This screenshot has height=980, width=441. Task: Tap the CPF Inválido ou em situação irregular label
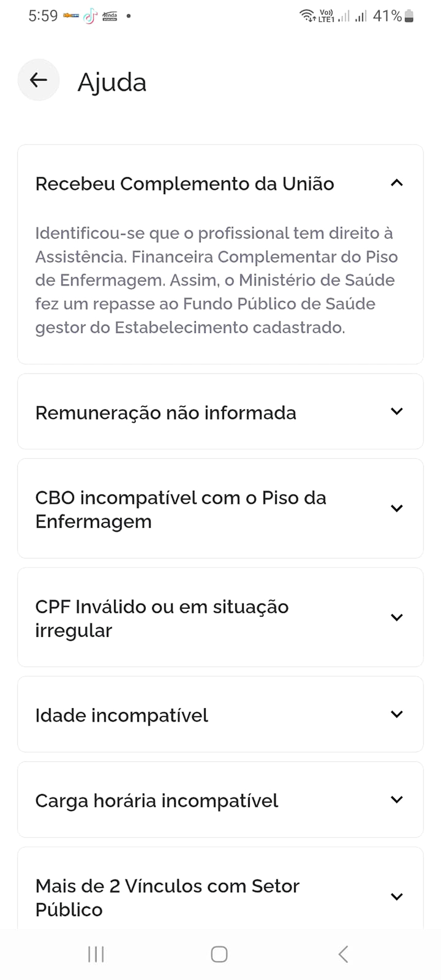(162, 618)
